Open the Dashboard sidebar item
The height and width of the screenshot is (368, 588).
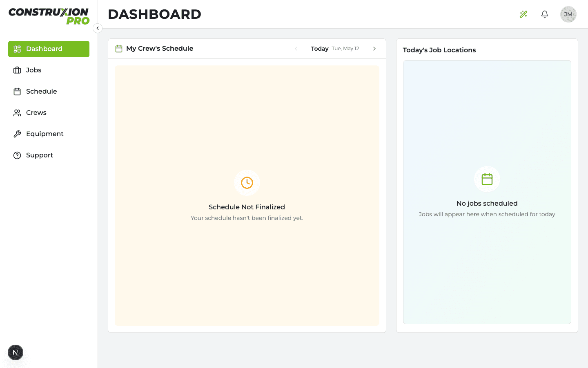(49, 49)
